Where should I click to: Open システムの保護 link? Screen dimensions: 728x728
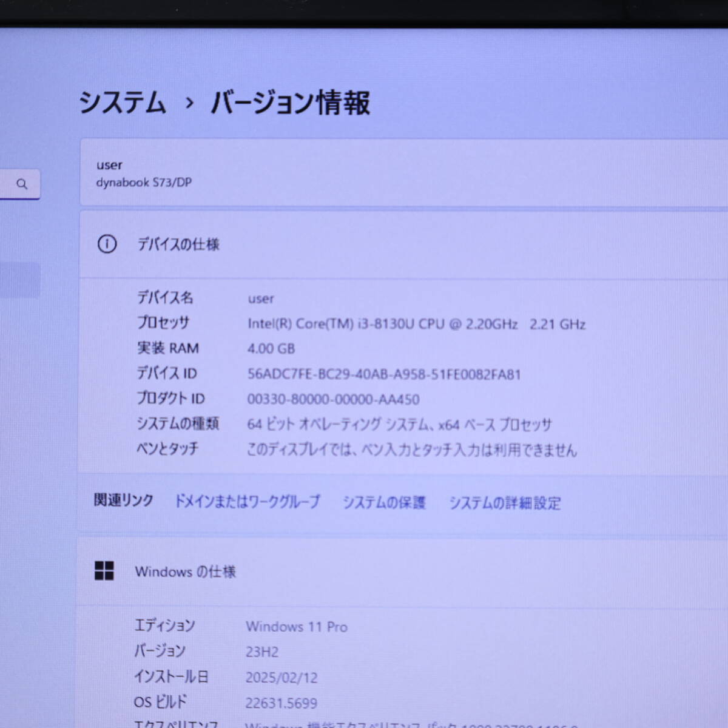384,502
